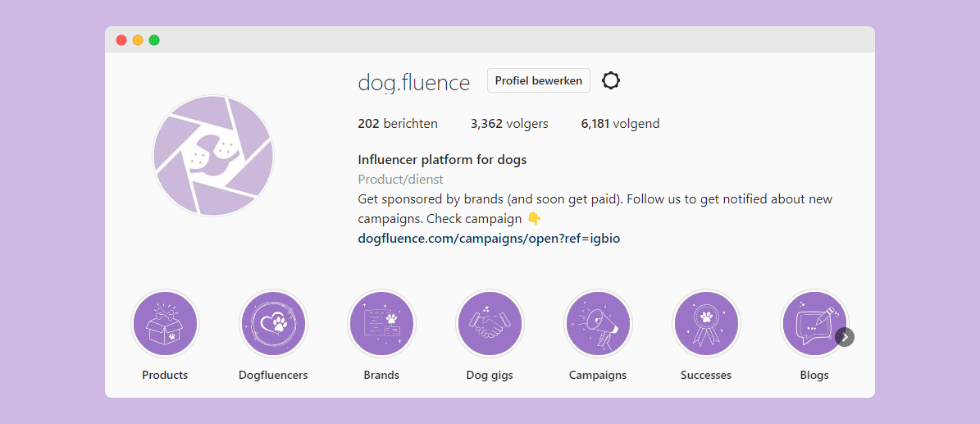This screenshot has height=424, width=980.
Task: Open settings via the gear icon
Action: [x=611, y=80]
